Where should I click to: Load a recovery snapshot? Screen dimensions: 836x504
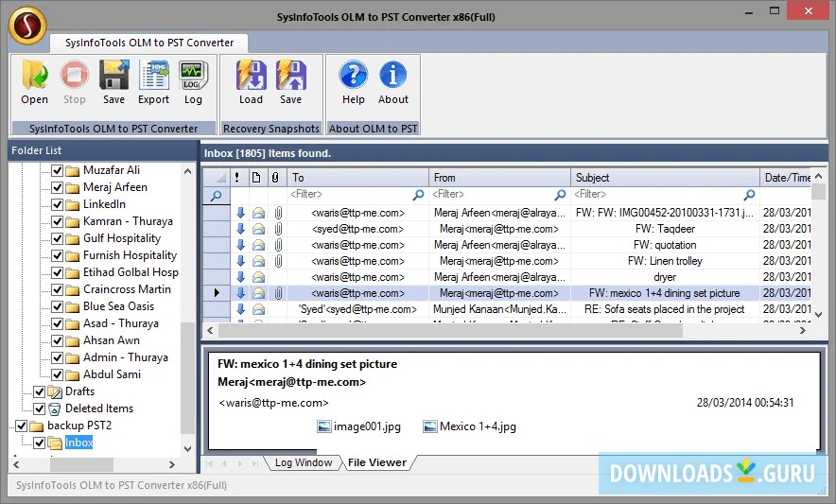[251, 76]
